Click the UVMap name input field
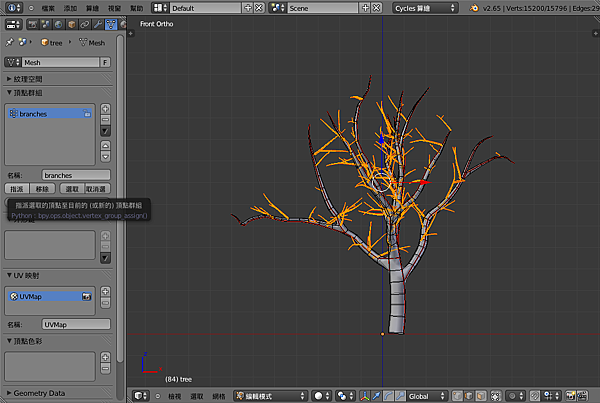Viewport: 600px width, 403px height. tap(76, 324)
